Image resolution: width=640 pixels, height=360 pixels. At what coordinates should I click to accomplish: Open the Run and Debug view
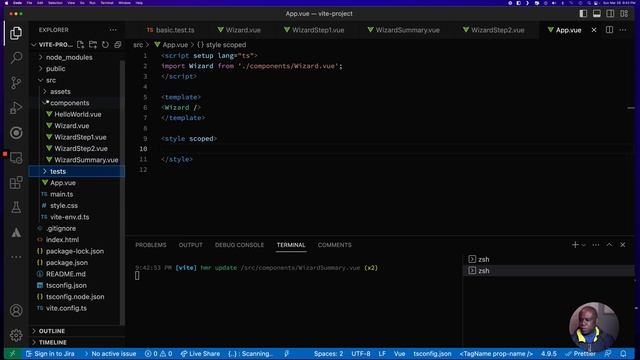coord(16,108)
